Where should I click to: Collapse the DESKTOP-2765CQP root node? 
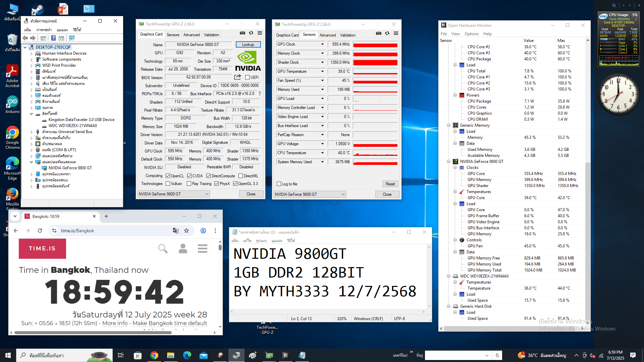point(25,47)
